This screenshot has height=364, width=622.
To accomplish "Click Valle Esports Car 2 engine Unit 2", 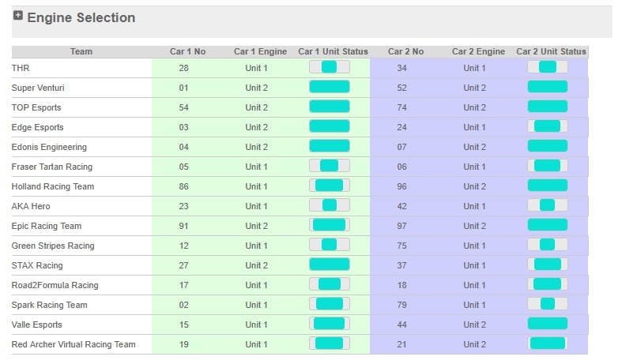I will click(474, 325).
